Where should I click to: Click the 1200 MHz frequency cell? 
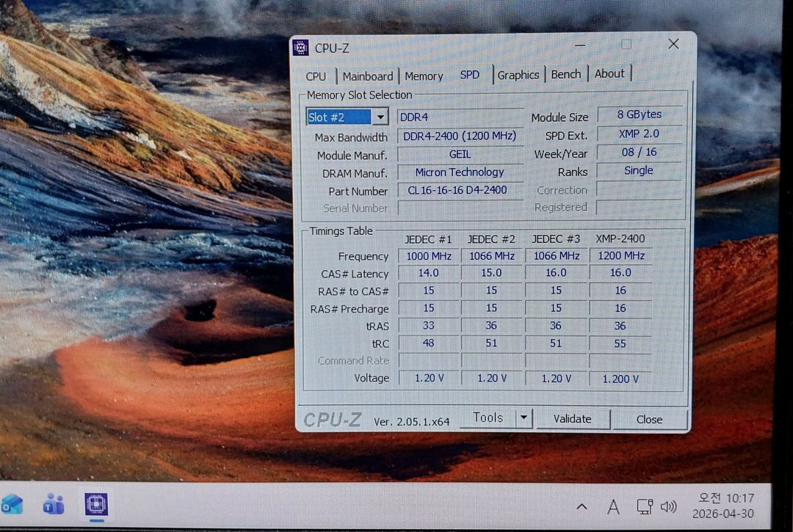point(621,255)
